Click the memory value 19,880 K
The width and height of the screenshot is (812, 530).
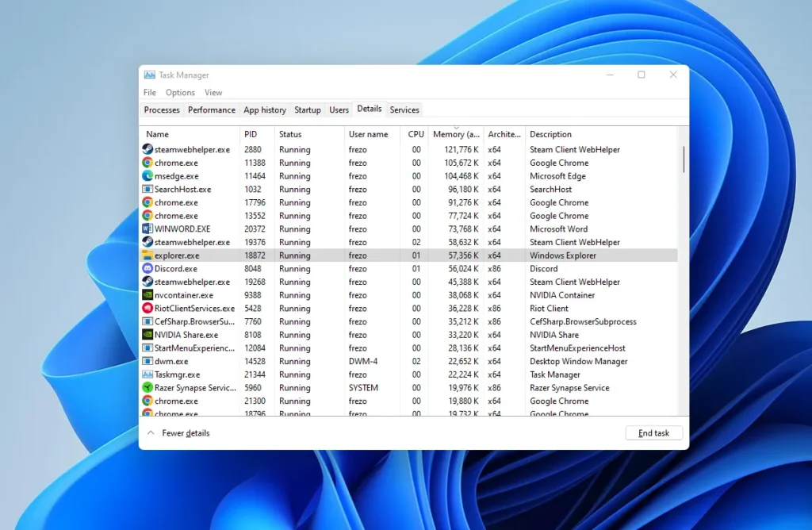tap(463, 401)
